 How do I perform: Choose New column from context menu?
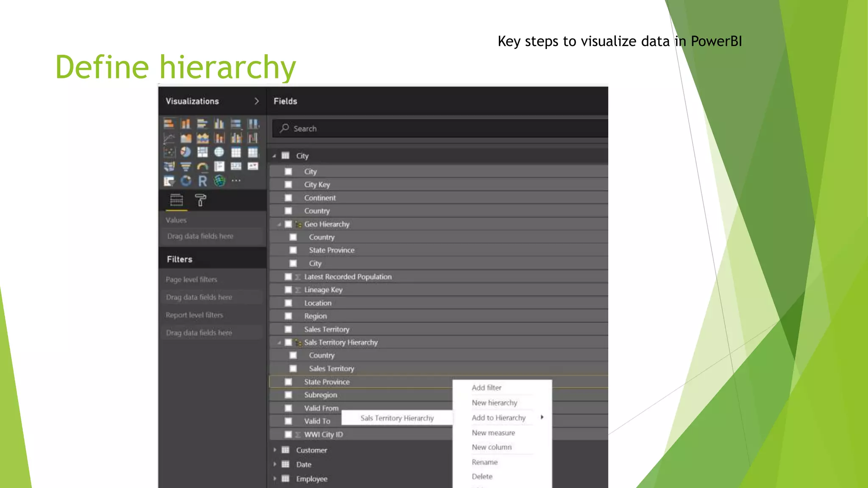click(492, 447)
